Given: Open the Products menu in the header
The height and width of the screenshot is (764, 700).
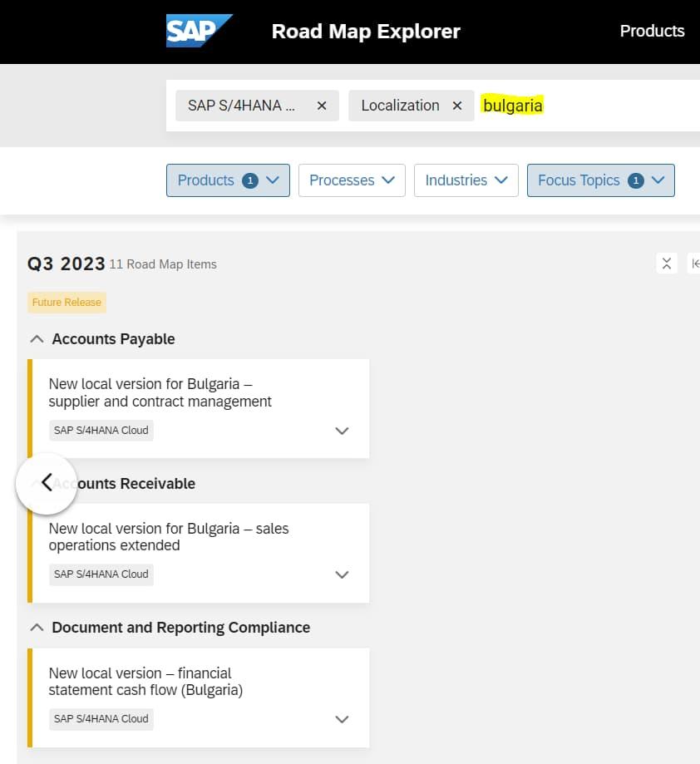Looking at the screenshot, I should (x=652, y=31).
